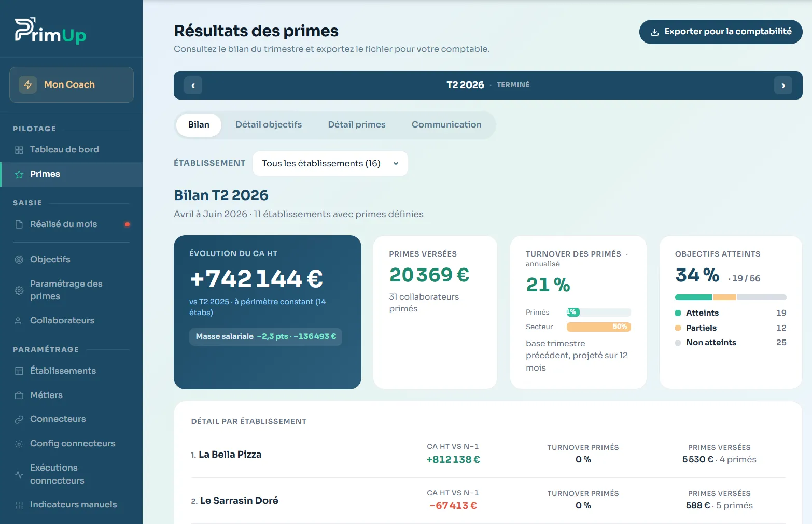Screen dimensions: 812x524
Task: Click the green Atteints legend dot
Action: tap(678, 313)
